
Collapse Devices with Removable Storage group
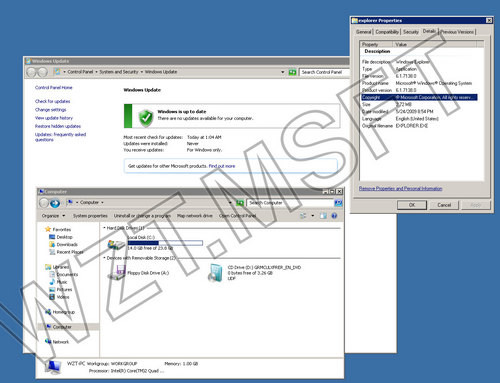[x=104, y=258]
